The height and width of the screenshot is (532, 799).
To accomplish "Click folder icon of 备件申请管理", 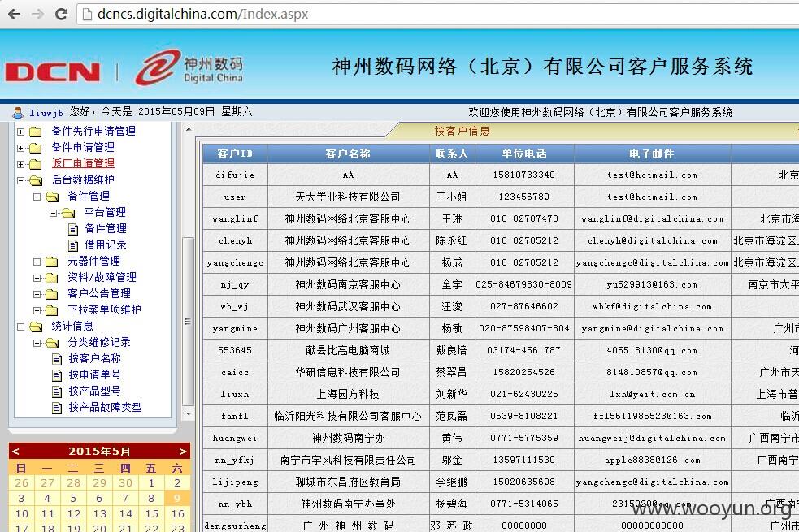I will coord(35,148).
